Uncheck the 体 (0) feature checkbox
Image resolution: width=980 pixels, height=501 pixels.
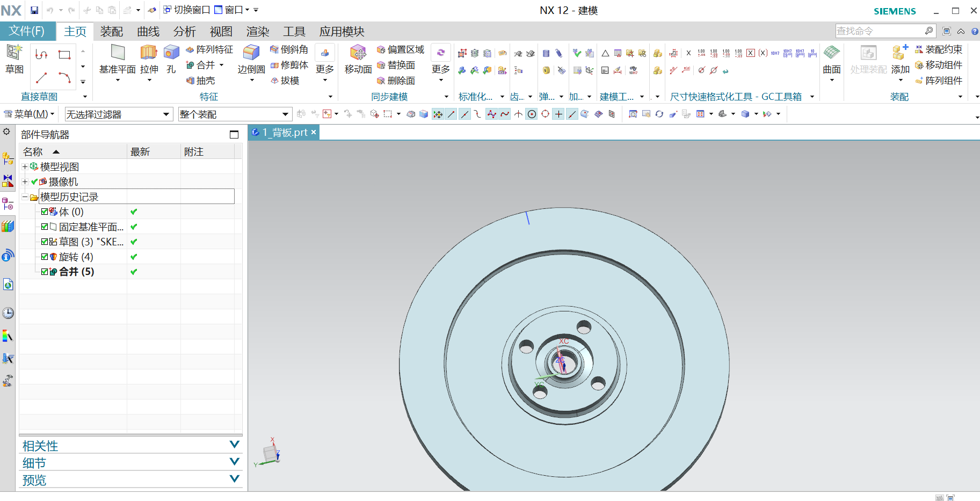pyautogui.click(x=45, y=212)
